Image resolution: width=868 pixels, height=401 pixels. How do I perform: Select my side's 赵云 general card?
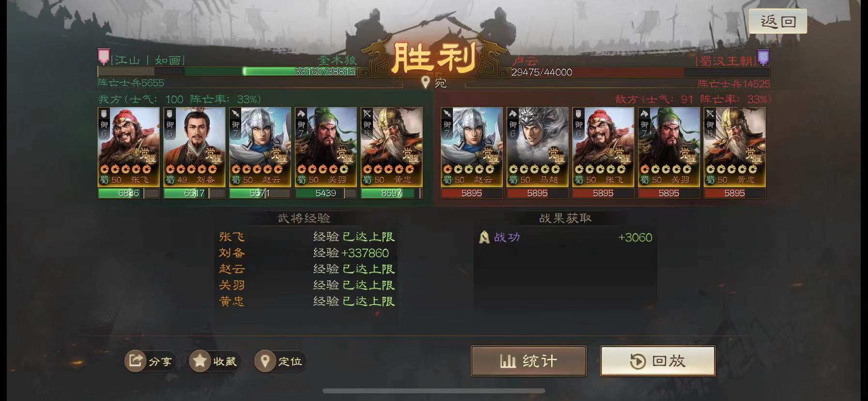pyautogui.click(x=260, y=147)
